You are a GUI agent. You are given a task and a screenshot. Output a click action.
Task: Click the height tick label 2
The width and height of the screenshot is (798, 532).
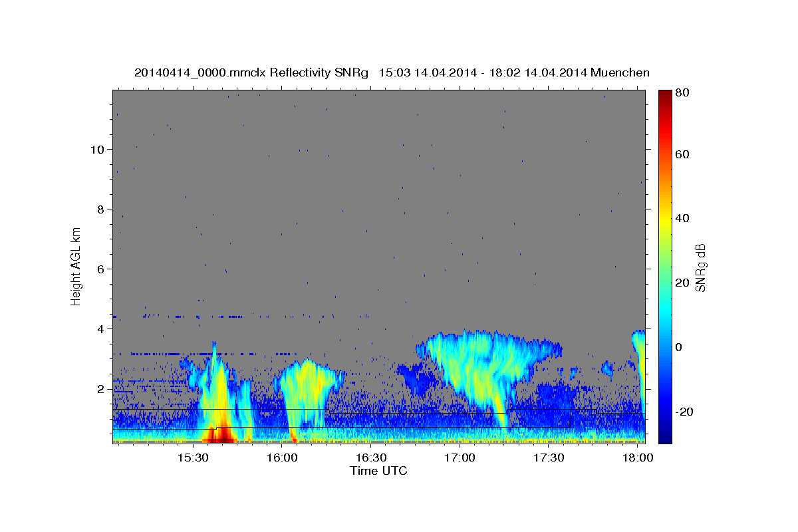point(101,388)
